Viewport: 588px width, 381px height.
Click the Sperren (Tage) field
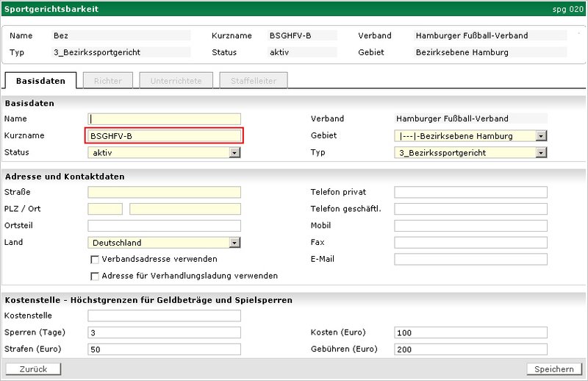164,332
